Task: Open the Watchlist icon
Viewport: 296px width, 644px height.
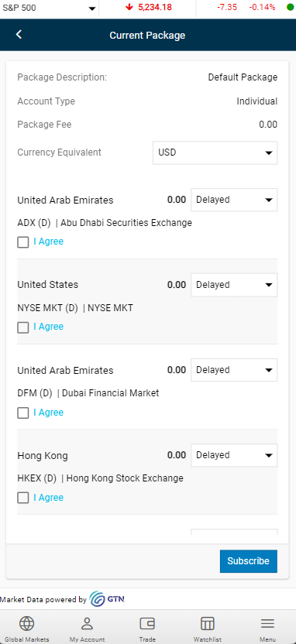Action: coord(207,624)
